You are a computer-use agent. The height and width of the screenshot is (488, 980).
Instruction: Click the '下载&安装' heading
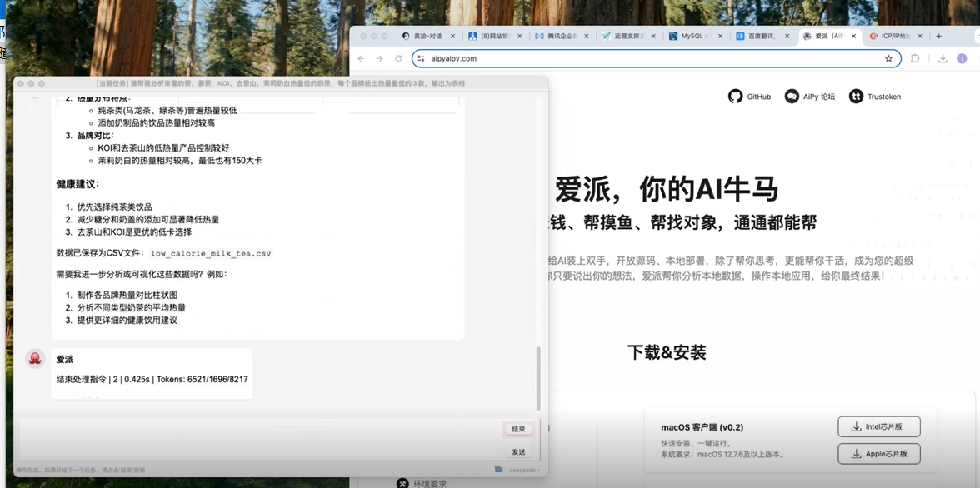tap(667, 353)
